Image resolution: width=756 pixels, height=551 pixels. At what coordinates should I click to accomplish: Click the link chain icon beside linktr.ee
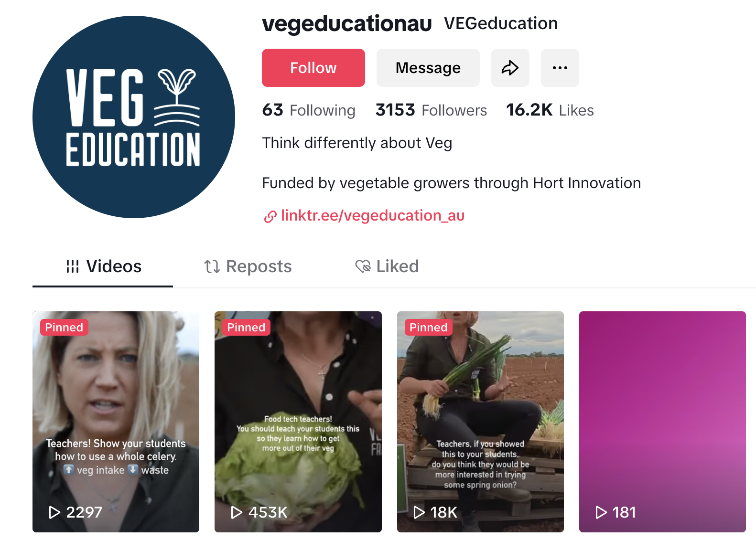(x=270, y=217)
